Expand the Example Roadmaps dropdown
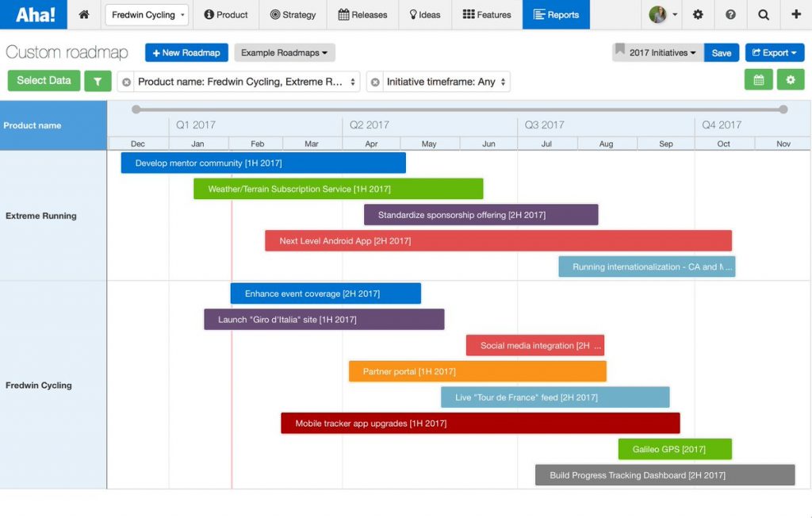The image size is (812, 518). [285, 52]
